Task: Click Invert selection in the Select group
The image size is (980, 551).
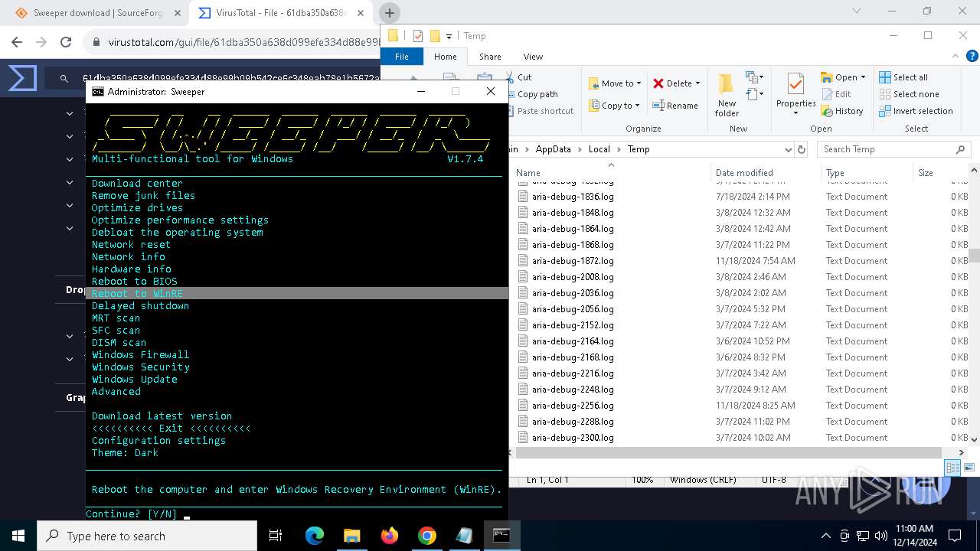Action: pyautogui.click(x=916, y=111)
